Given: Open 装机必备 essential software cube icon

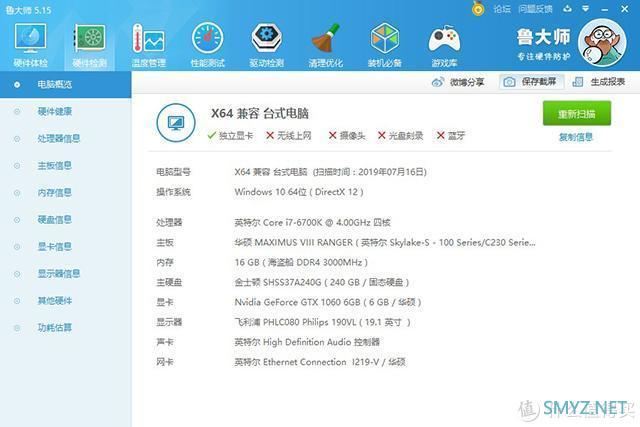Looking at the screenshot, I should [384, 45].
